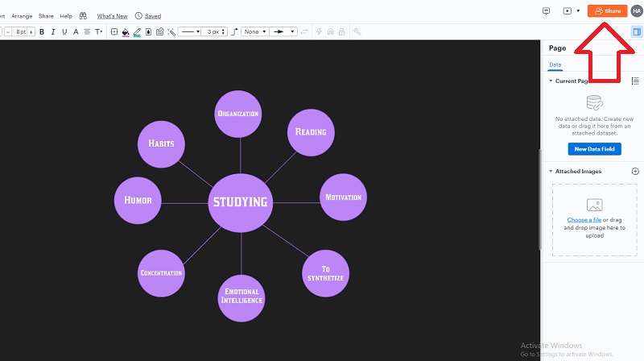This screenshot has height=361, width=644.
Task: Select the Humor circle
Action: (138, 200)
